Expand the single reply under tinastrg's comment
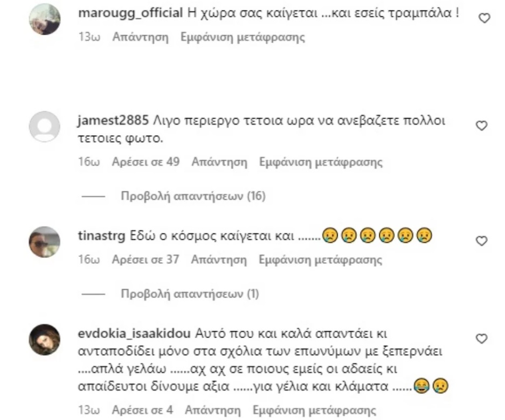This screenshot has height=420, width=505. tap(190, 294)
